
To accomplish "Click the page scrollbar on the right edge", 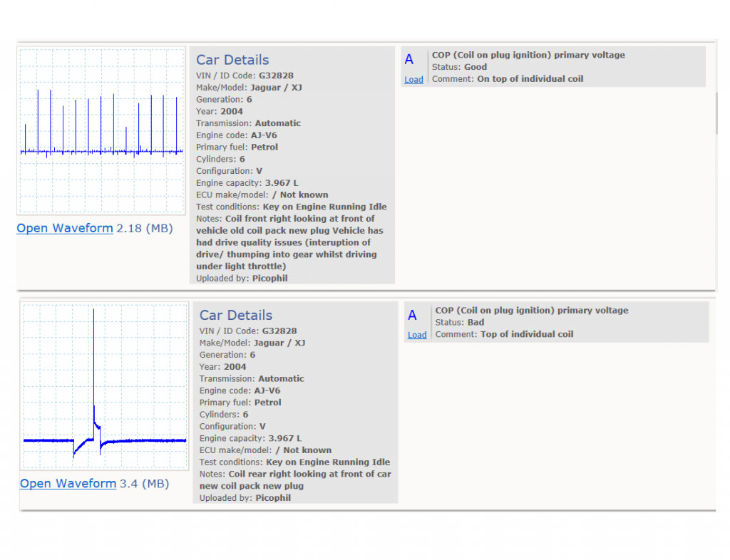I will (x=716, y=113).
